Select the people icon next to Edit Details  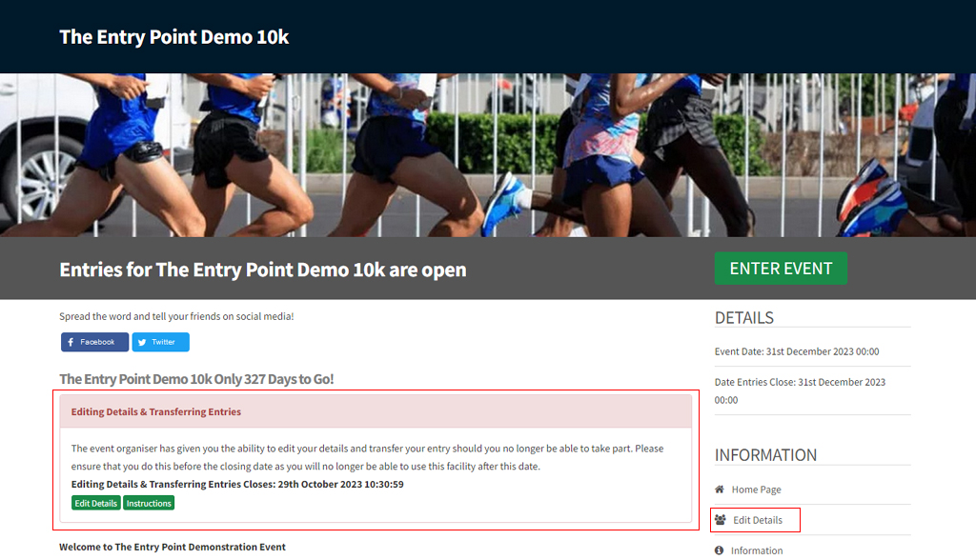coord(722,519)
